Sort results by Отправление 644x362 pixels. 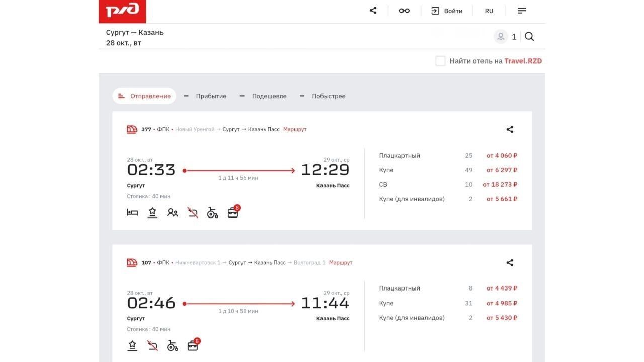[x=144, y=96]
